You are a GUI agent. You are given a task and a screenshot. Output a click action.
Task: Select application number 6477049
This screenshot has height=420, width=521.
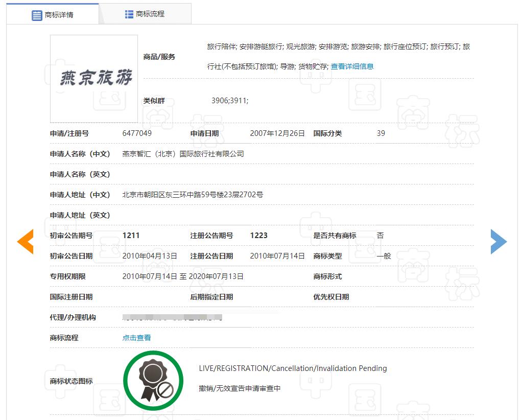(x=137, y=133)
